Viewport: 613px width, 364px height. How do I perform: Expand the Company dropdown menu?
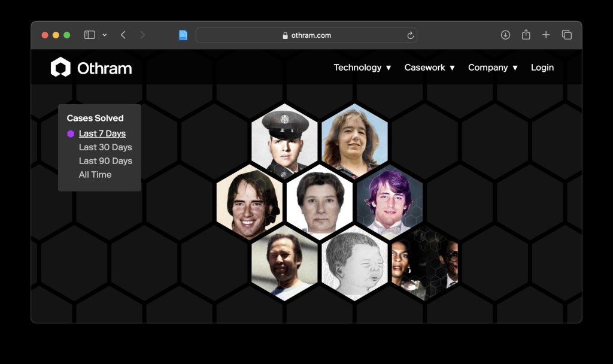[493, 67]
